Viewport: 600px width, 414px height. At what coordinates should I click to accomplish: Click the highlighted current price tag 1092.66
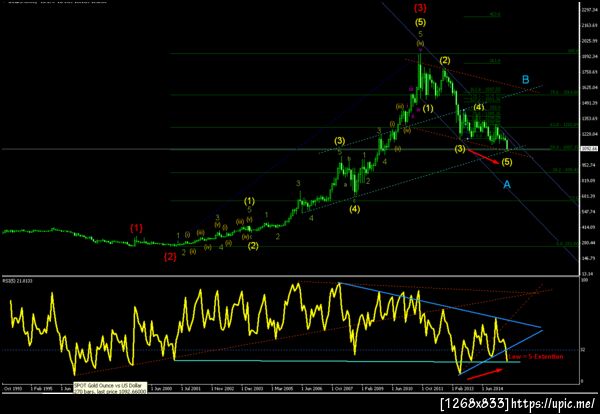589,148
